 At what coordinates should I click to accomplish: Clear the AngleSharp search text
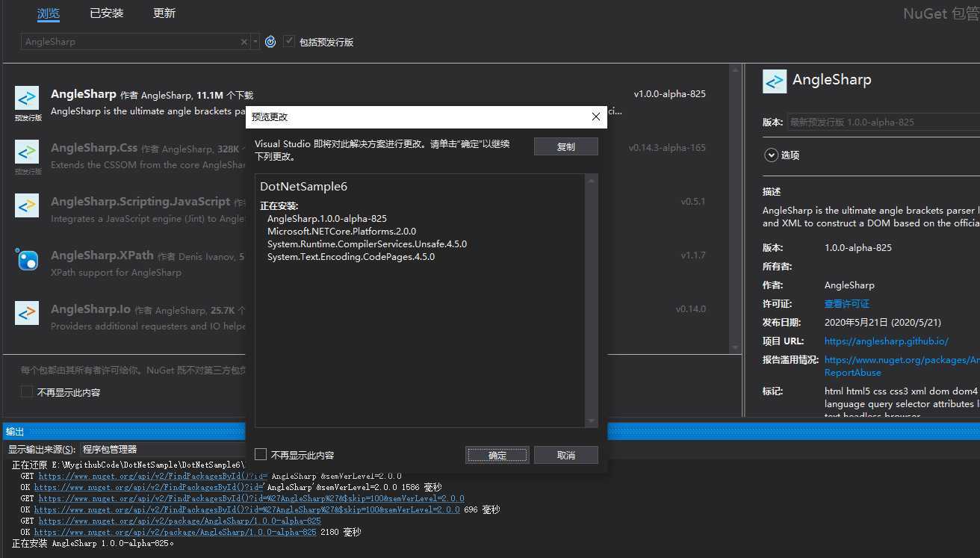244,42
